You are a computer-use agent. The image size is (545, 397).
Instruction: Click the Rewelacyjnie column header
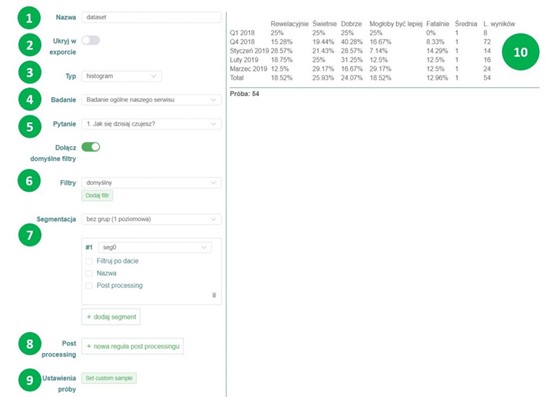pos(290,24)
